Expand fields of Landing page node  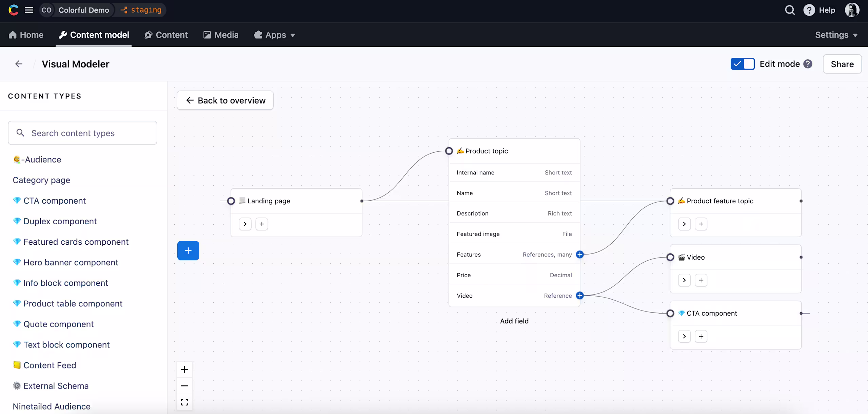245,224
